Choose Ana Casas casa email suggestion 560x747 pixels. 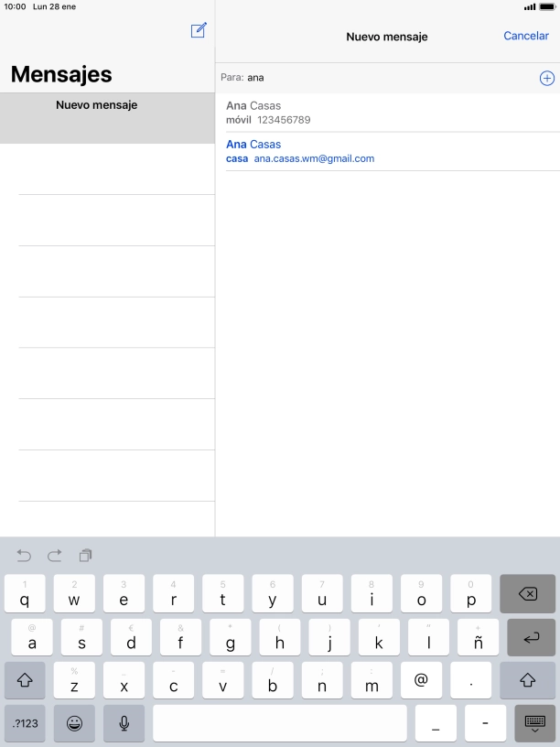387,151
